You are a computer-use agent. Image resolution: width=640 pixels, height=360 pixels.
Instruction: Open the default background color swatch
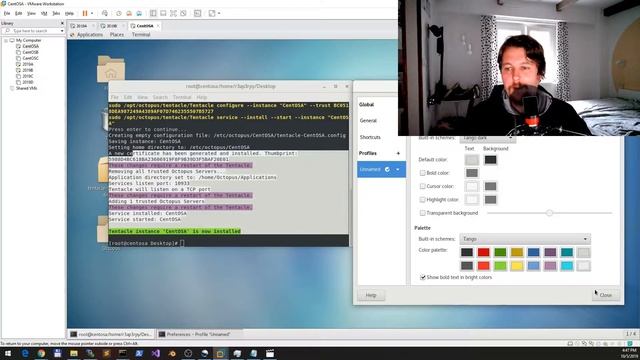click(x=490, y=160)
